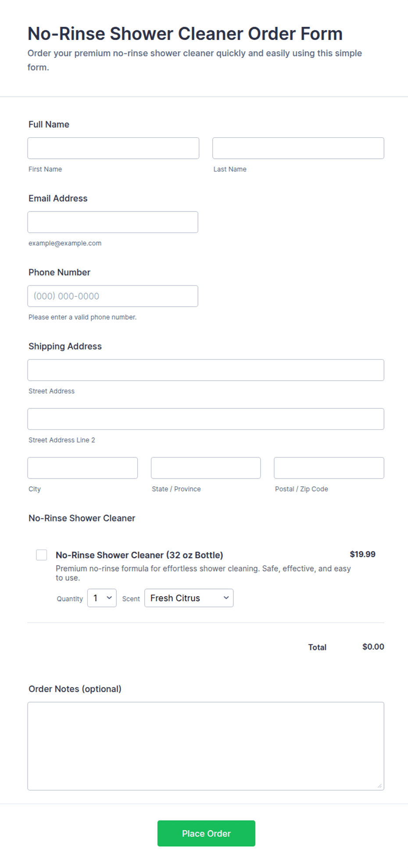Click the Place Order button
This screenshot has width=408, height=868.
[x=206, y=833]
